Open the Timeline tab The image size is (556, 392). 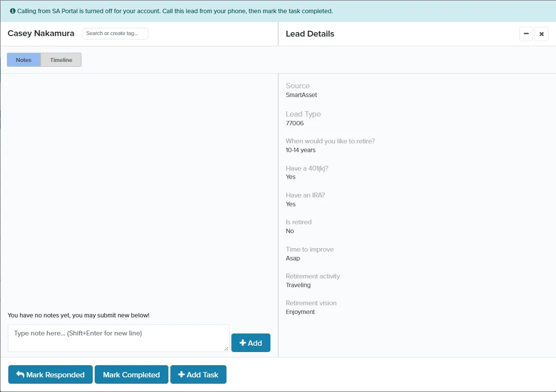[61, 60]
